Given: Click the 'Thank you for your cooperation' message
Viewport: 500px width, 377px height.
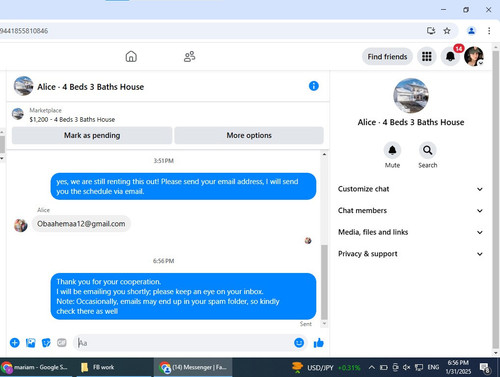Looking at the screenshot, I should pos(183,296).
